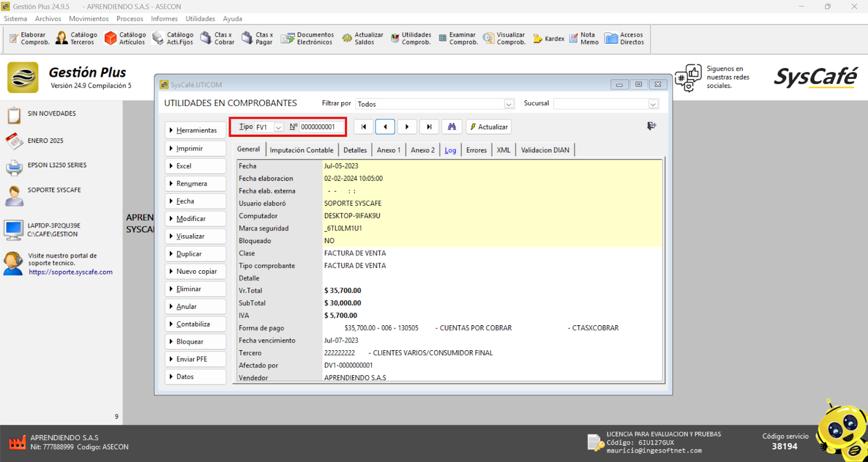Jump to the last record
Screen dimensions: 868x462
click(x=429, y=127)
